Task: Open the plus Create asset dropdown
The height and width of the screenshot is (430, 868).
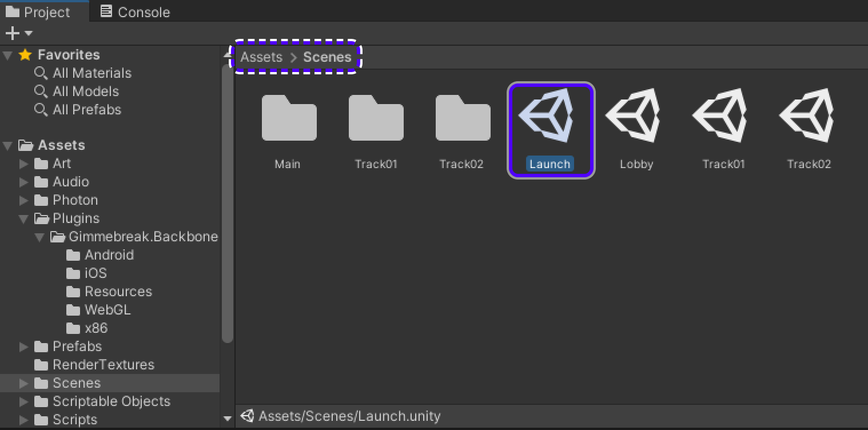Action: [18, 33]
